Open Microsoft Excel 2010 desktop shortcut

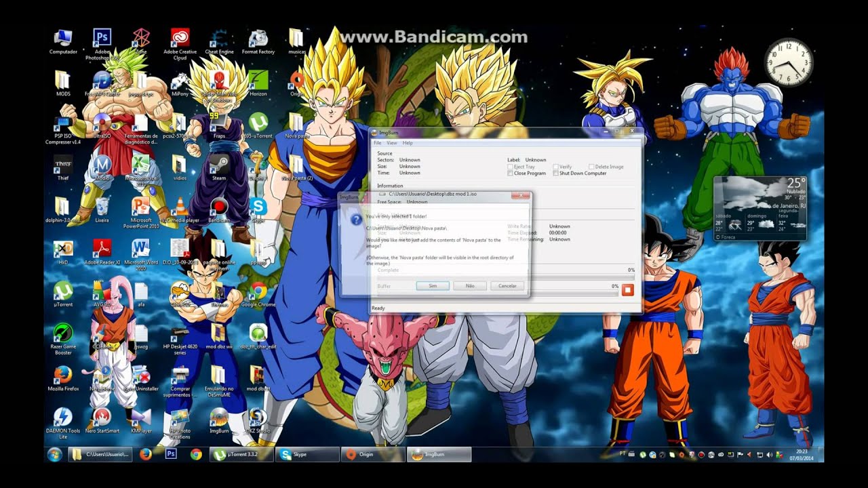141,171
